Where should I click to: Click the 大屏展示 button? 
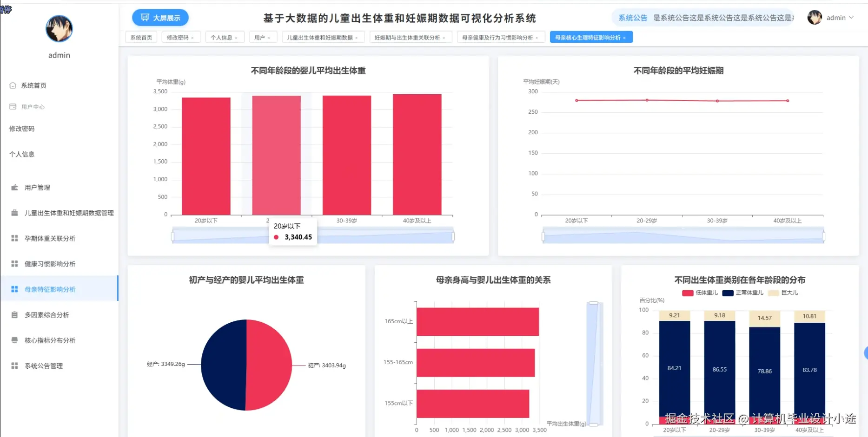pos(160,17)
